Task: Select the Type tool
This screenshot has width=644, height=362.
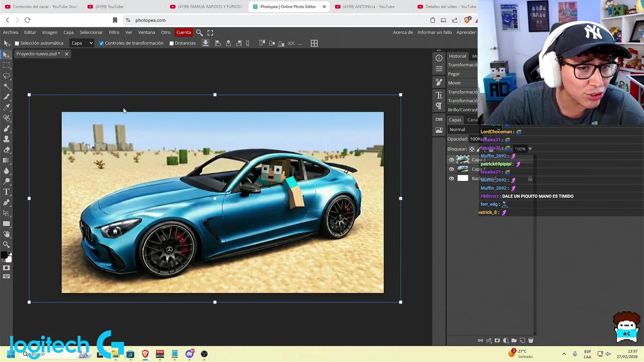Action: pyautogui.click(x=7, y=192)
